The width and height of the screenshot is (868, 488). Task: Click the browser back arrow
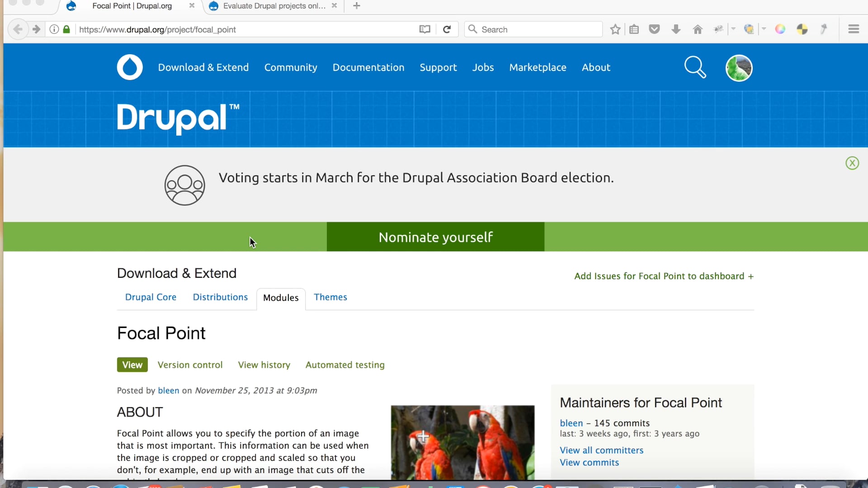[x=18, y=29]
